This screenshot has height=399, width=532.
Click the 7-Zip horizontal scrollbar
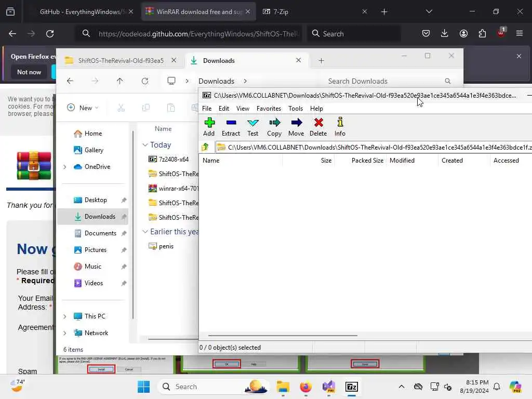[x=283, y=336]
